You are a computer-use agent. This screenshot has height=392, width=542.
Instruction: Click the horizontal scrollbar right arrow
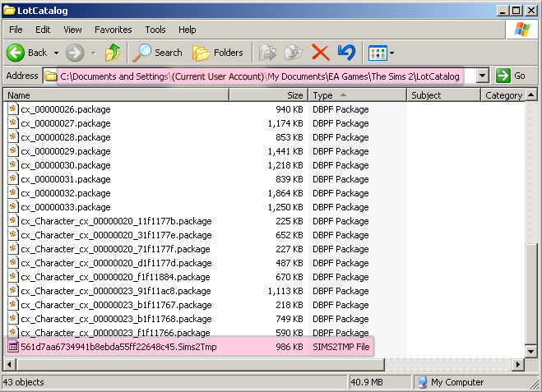518,364
